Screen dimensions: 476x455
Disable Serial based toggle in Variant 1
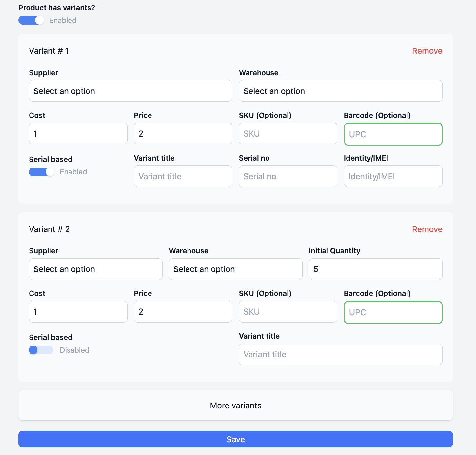pos(42,172)
